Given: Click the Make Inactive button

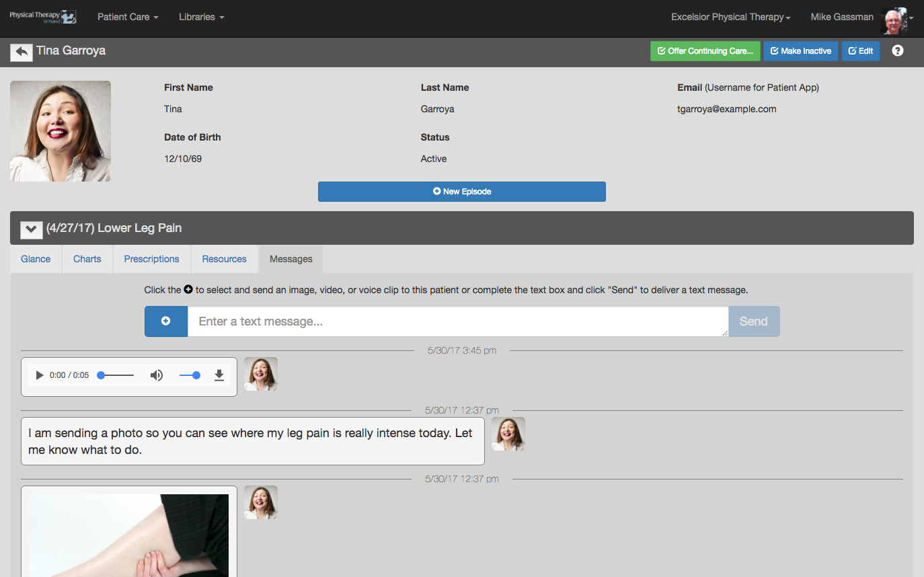Looking at the screenshot, I should 801,51.
